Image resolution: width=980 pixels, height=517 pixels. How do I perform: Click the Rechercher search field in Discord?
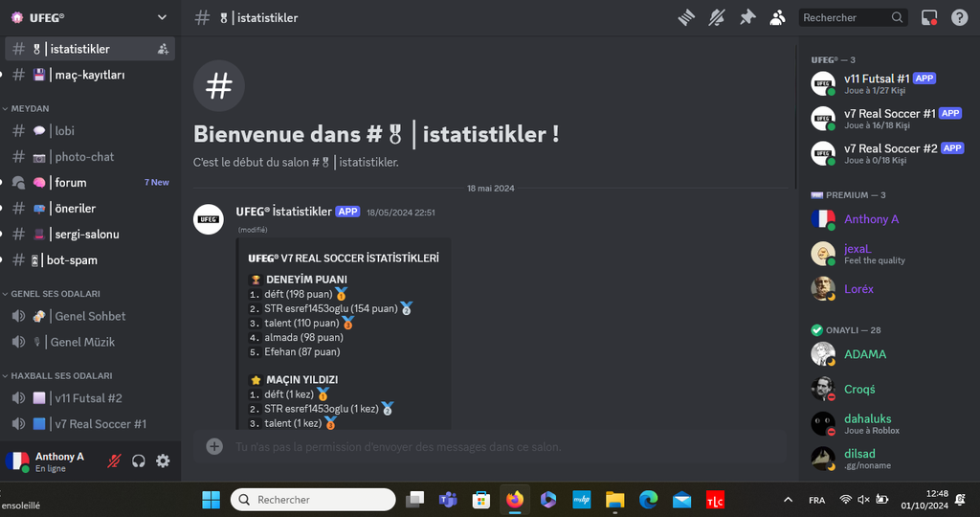click(x=846, y=17)
